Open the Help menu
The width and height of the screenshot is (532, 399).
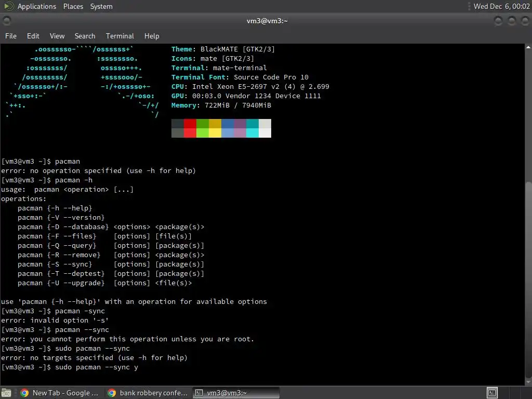click(152, 36)
